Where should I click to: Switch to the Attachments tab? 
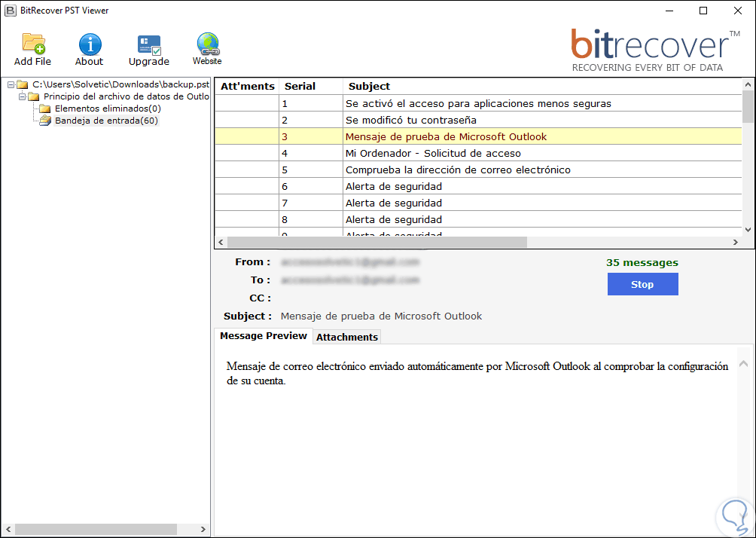click(346, 337)
